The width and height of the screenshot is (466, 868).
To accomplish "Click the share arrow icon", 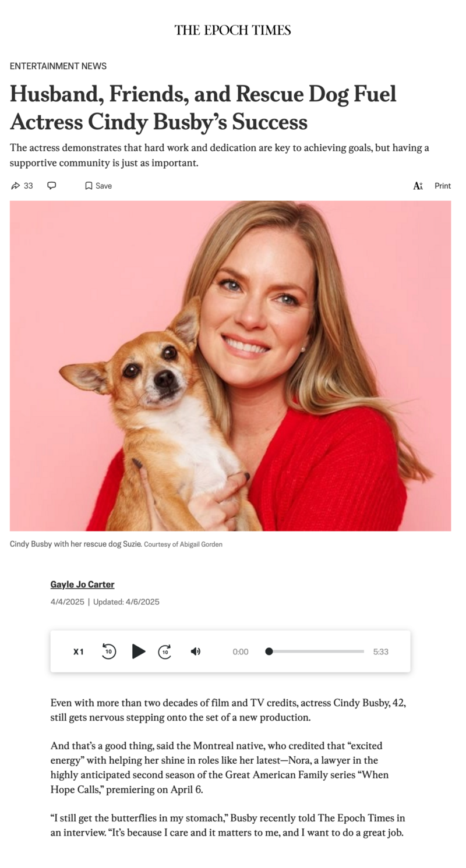I will (15, 186).
